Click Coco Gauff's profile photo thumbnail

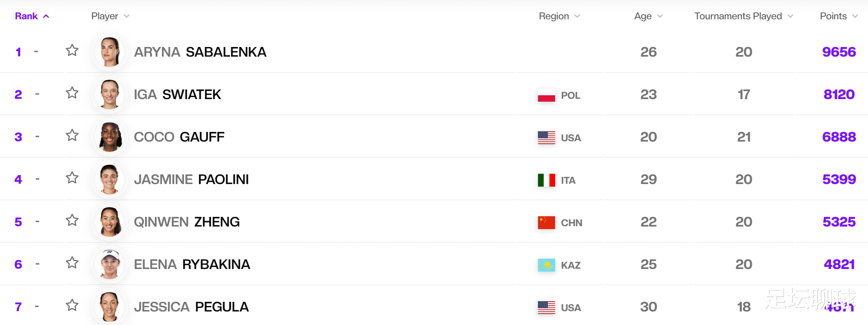pyautogui.click(x=110, y=137)
